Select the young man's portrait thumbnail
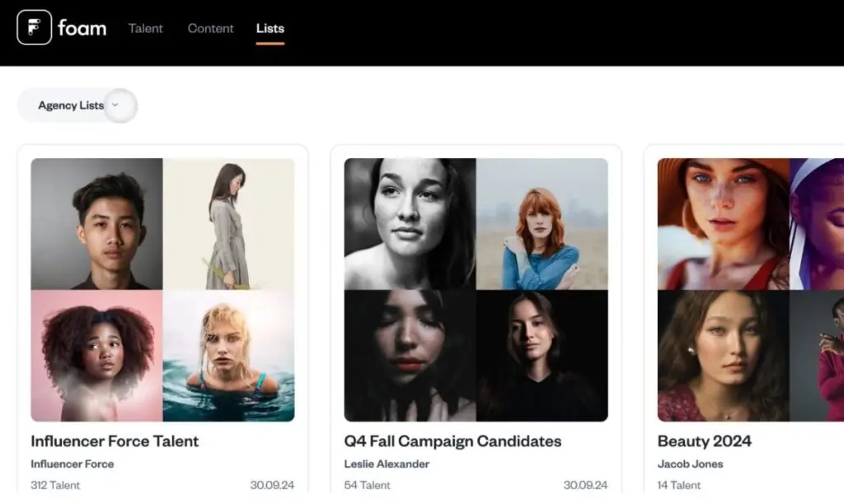The height and width of the screenshot is (504, 844). tap(96, 226)
